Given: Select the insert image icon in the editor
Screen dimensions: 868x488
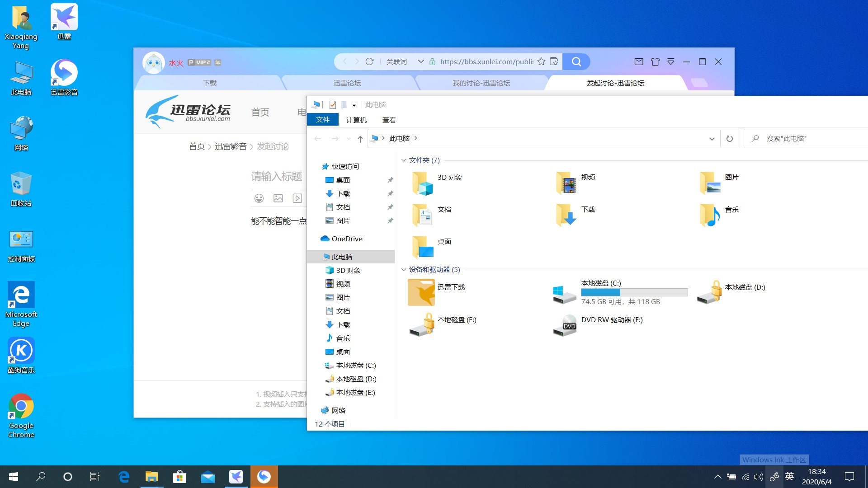Looking at the screenshot, I should 278,198.
